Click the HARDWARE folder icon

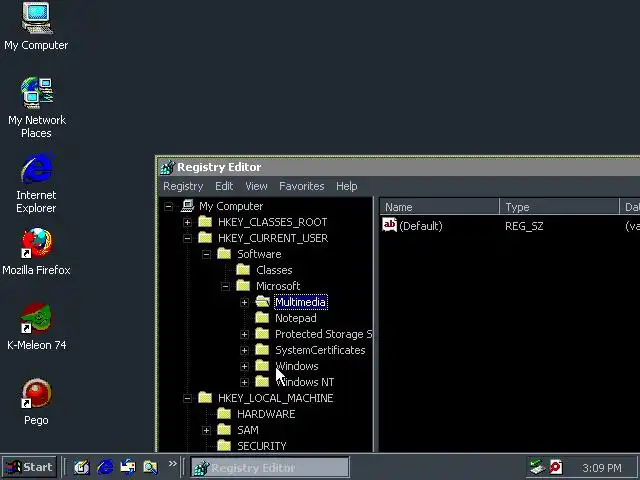coord(224,413)
